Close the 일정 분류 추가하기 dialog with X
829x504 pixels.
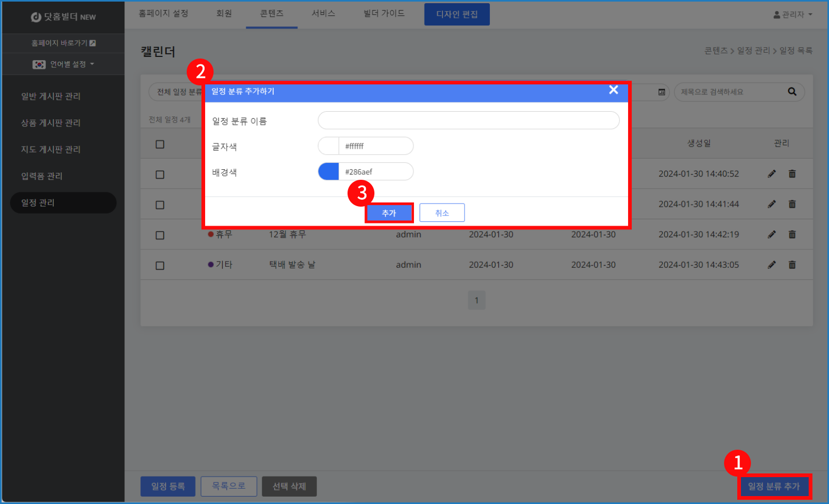point(613,90)
